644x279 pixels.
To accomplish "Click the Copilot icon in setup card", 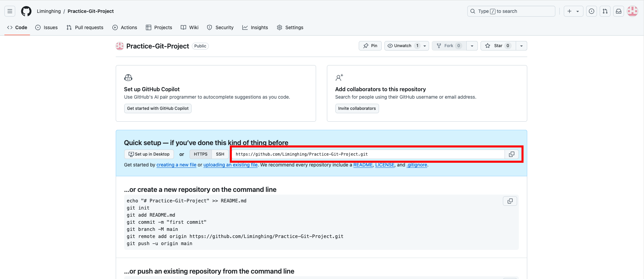I will pos(128,78).
